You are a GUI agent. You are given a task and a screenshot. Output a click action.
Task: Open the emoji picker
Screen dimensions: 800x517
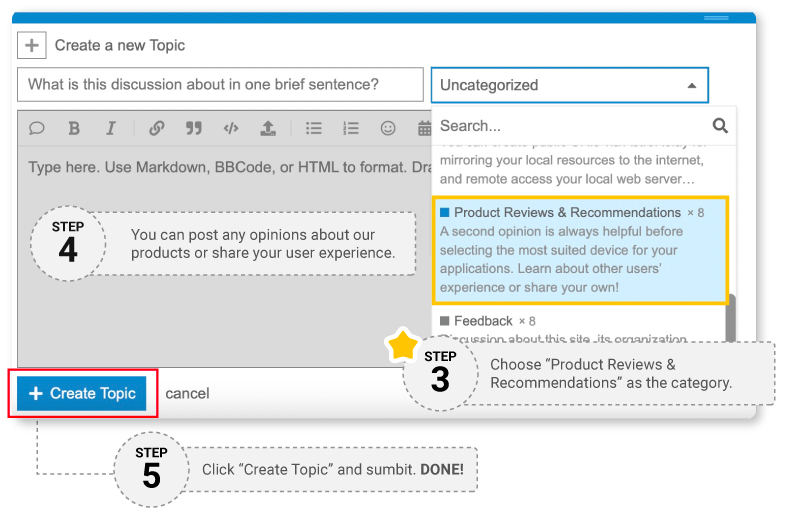(x=388, y=128)
